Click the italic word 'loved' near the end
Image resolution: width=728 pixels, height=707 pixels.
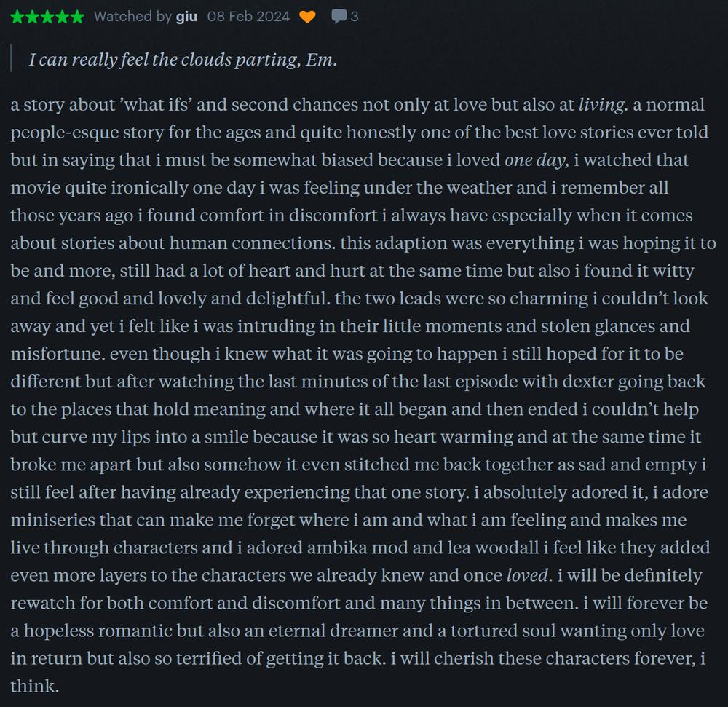pos(527,576)
